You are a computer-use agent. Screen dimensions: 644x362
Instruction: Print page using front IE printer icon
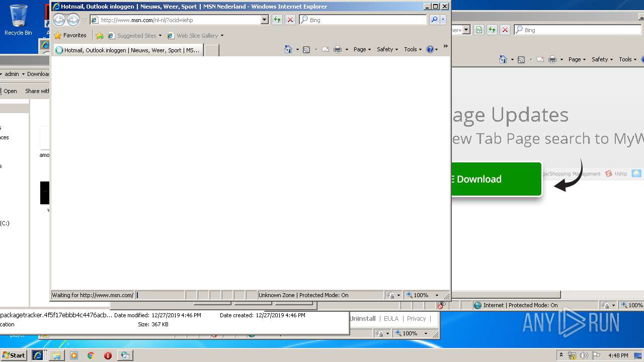(x=338, y=49)
